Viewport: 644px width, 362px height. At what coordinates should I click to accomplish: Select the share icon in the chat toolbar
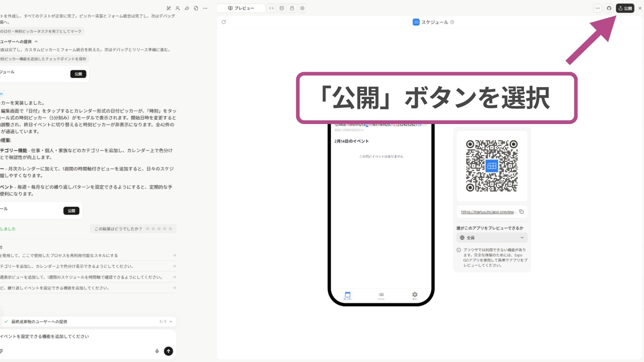pyautogui.click(x=187, y=8)
